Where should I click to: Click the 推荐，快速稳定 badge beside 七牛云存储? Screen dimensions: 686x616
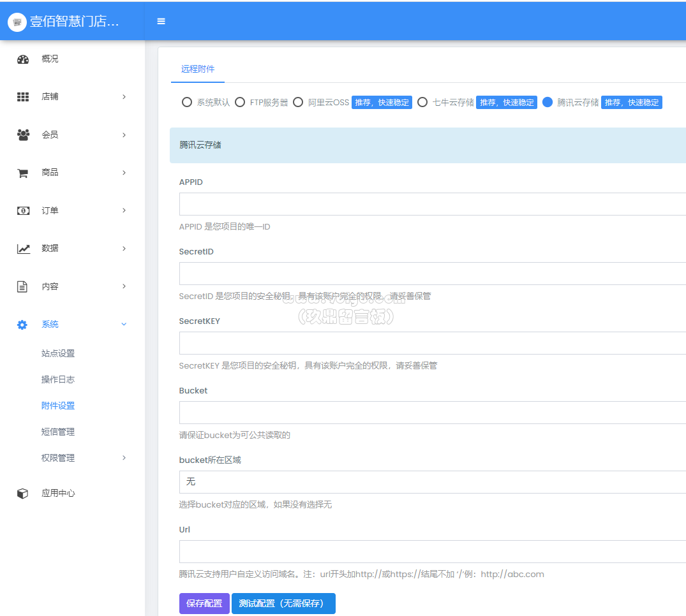507,102
